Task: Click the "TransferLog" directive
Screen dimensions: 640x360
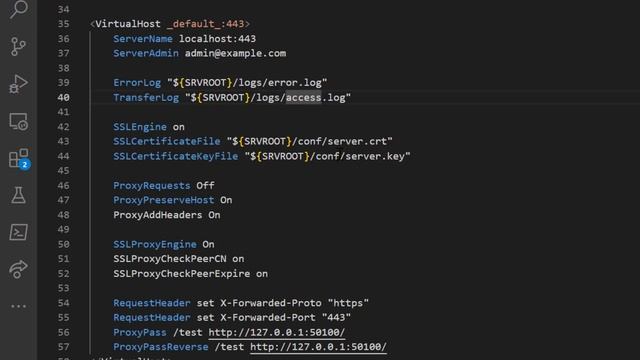Action: click(x=146, y=98)
